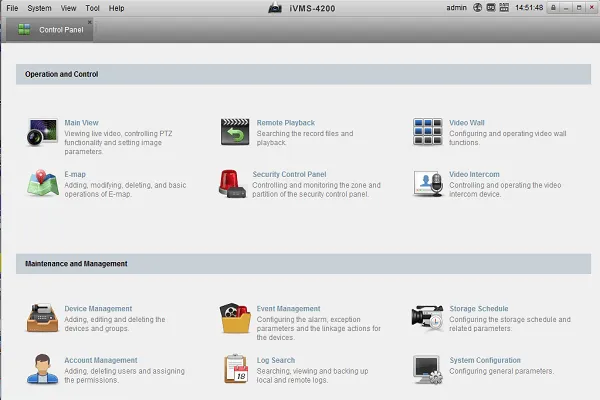The width and height of the screenshot is (600, 400).
Task: Close the Control Panel tab
Action: [x=90, y=22]
